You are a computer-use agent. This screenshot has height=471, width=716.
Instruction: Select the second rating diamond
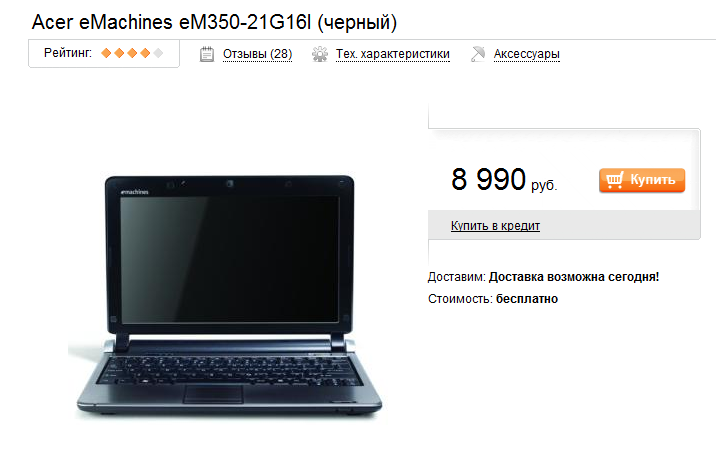click(119, 53)
